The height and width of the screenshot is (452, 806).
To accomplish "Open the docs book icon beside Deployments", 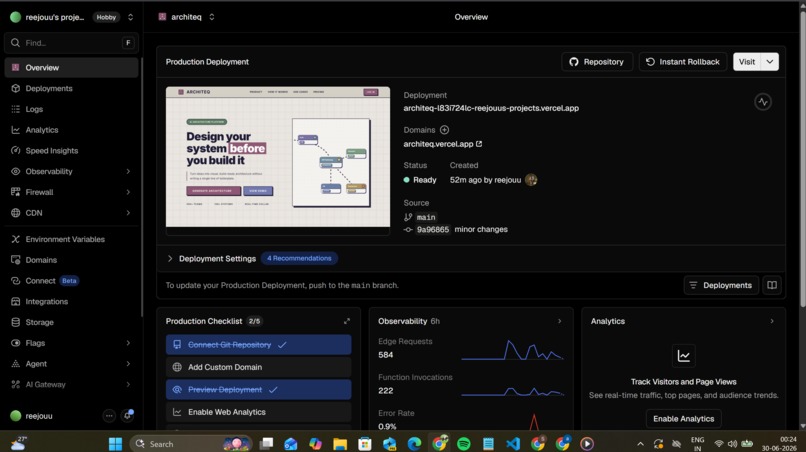I will point(772,285).
